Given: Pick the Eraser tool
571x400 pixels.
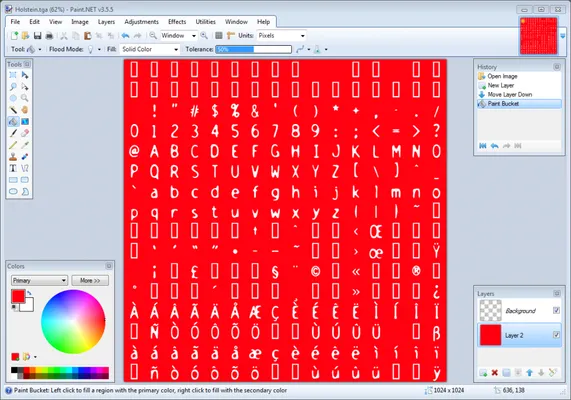Looking at the screenshot, I should point(25,133).
